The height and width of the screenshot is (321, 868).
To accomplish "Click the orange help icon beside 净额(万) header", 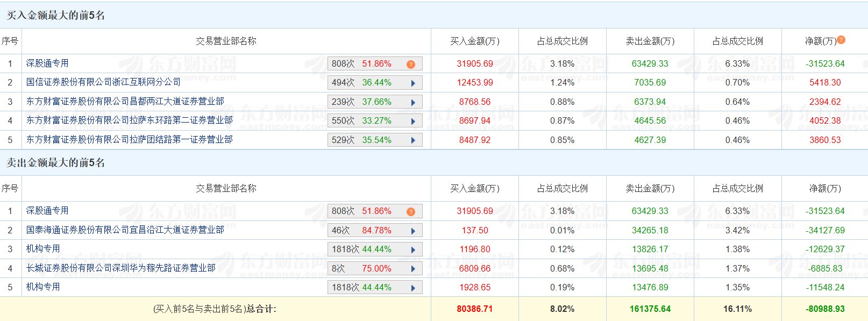I will tap(841, 40).
